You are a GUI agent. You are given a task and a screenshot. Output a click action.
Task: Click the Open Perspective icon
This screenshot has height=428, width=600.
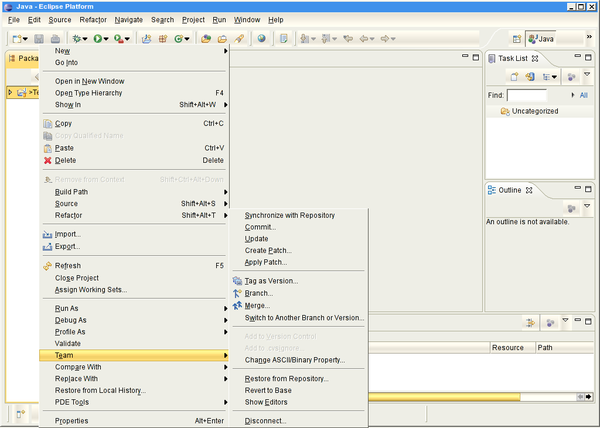pos(517,39)
